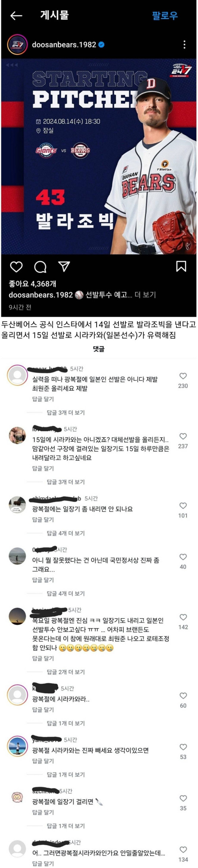This screenshot has width=198, height=868.
Task: Like the comment with 237 likes
Action: point(183,436)
